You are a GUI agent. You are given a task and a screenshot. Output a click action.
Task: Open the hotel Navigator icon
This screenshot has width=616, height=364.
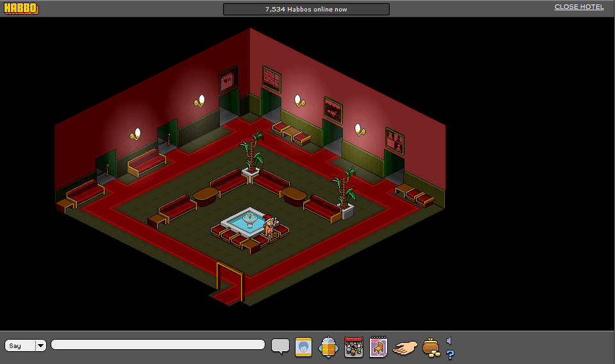[328, 347]
